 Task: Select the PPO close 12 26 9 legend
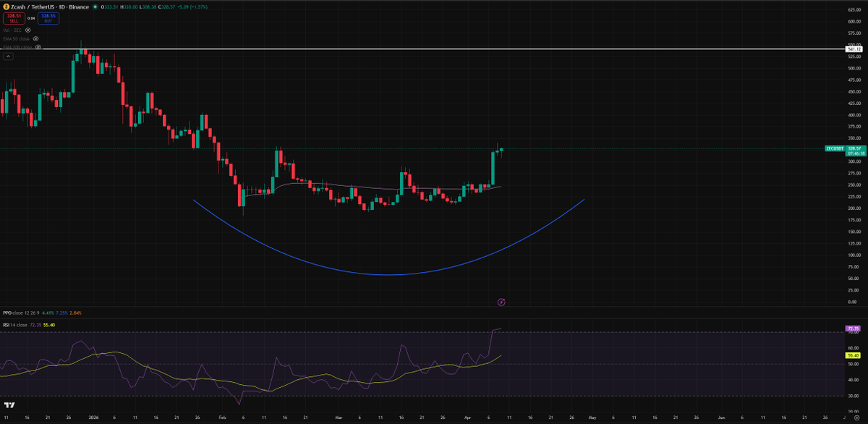[x=22, y=313]
